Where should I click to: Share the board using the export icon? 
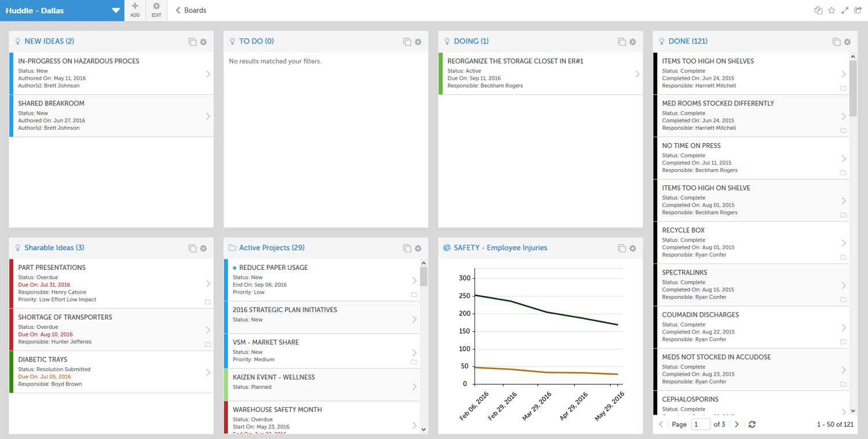point(859,10)
